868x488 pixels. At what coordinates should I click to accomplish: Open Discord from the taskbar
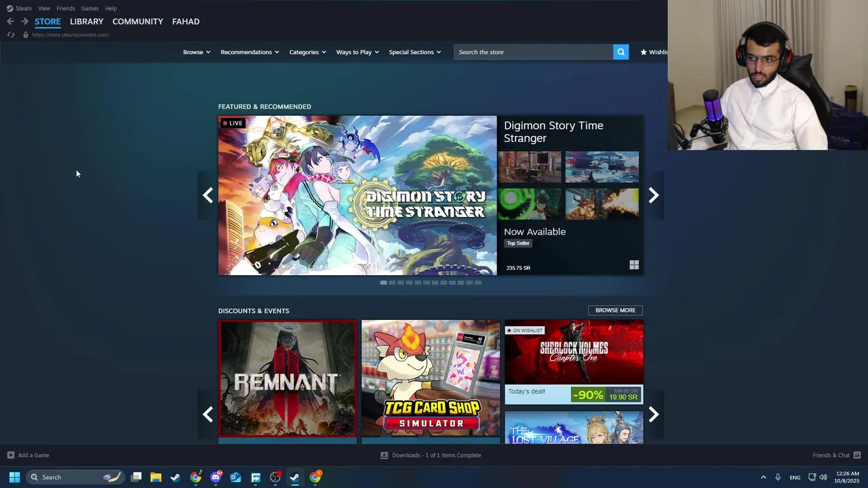(216, 477)
